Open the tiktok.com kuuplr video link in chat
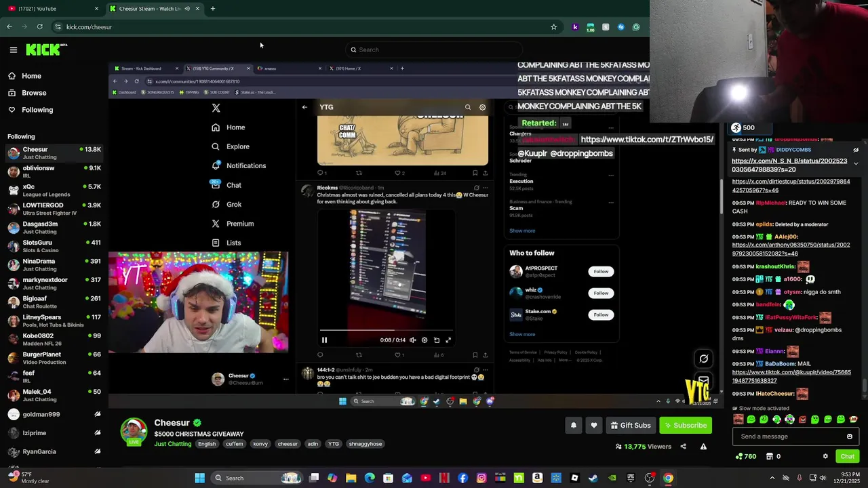This screenshot has height=488, width=868. coord(791,376)
